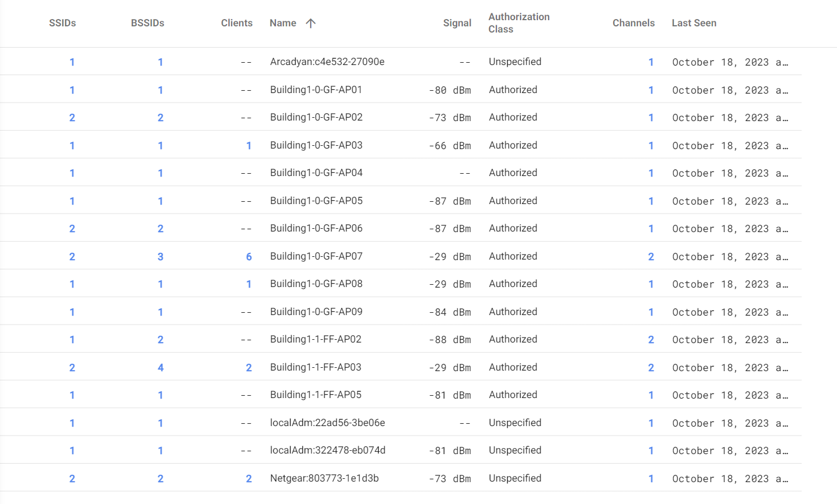Select the Building1-0-GF-AP06 name
Screen dimensions: 837x504
(316, 228)
